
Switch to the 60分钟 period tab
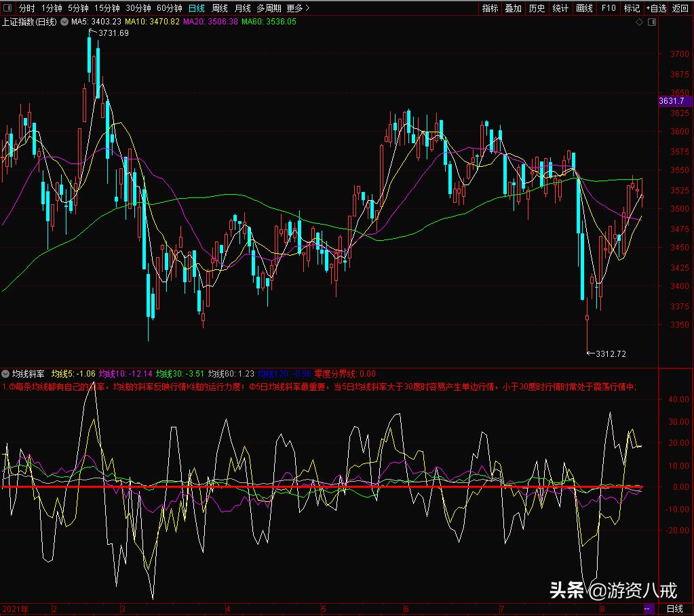tap(169, 8)
